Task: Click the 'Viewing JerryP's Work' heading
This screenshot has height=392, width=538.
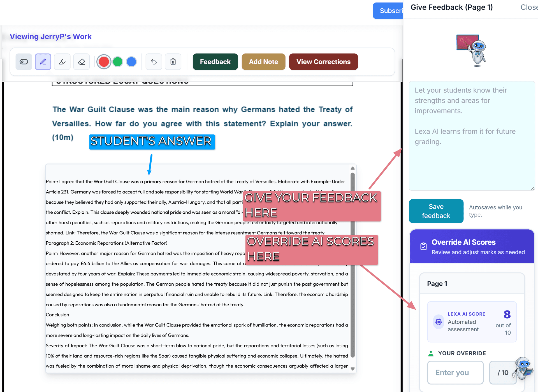Action: click(51, 36)
